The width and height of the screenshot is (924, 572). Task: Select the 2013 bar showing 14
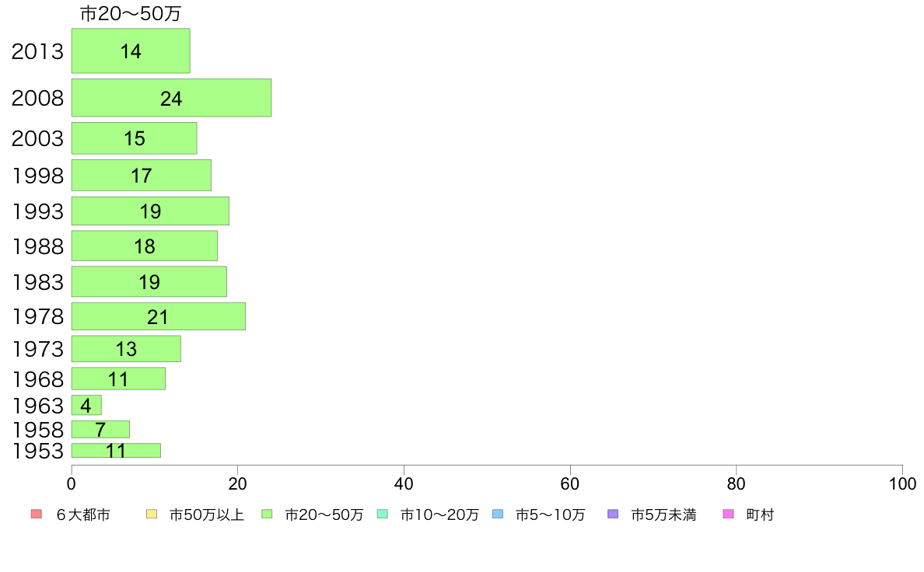tap(131, 51)
